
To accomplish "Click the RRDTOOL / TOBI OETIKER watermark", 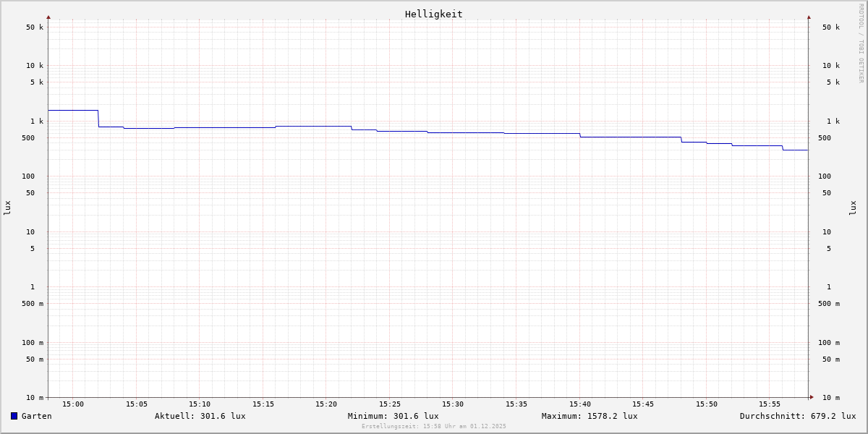I will click(861, 43).
